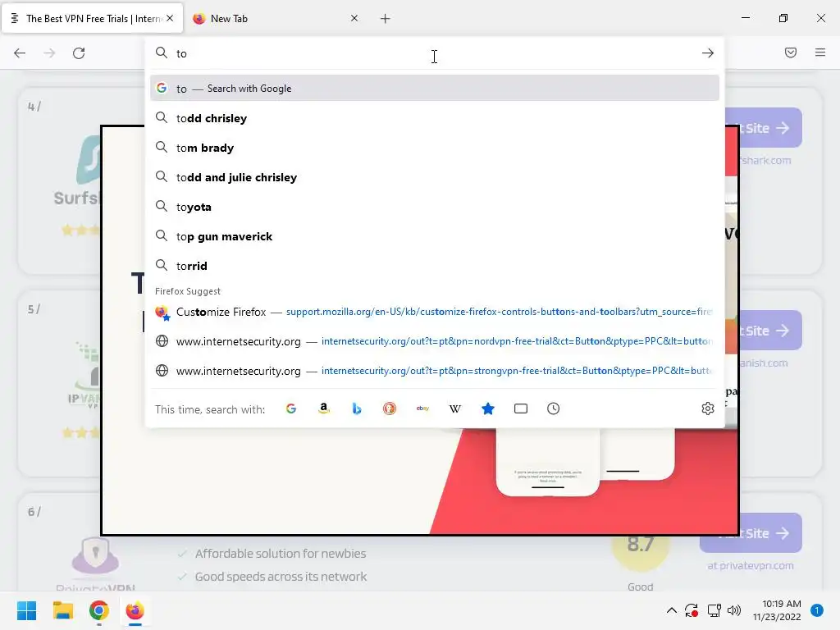
Task: Open the Windows Start menu
Action: (x=26, y=610)
